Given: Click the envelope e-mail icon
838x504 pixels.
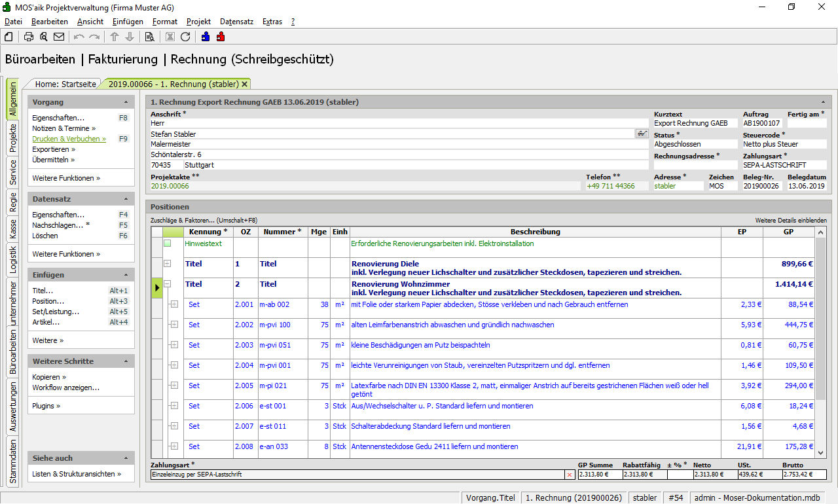Looking at the screenshot, I should (59, 37).
